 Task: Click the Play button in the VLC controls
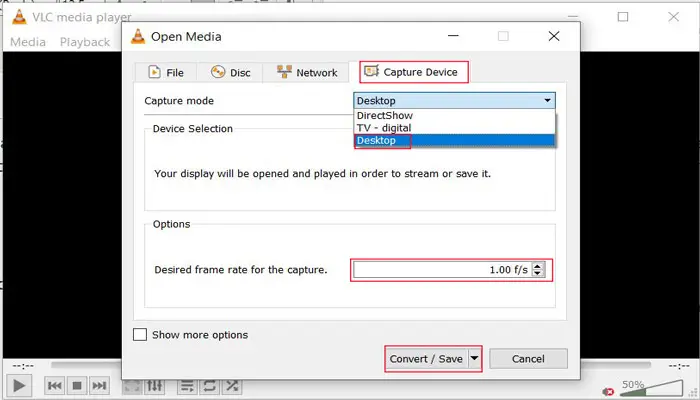click(20, 385)
